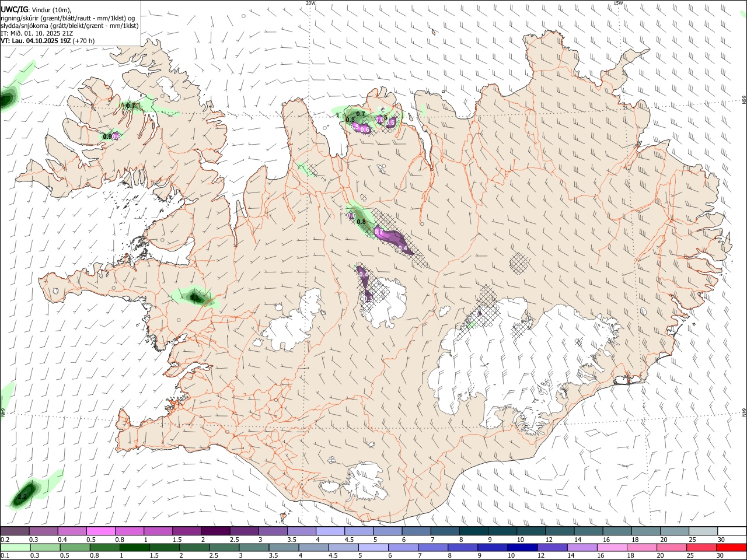
Task: Select the white swatch ending the snow scale
Action: pos(732,531)
